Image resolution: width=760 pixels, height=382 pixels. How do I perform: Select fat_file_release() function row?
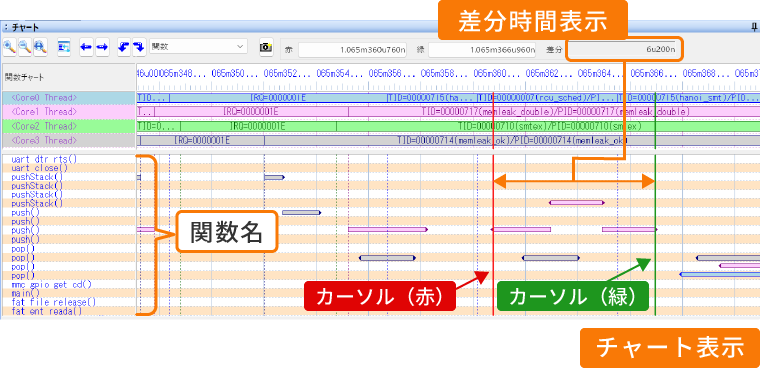coord(53,302)
